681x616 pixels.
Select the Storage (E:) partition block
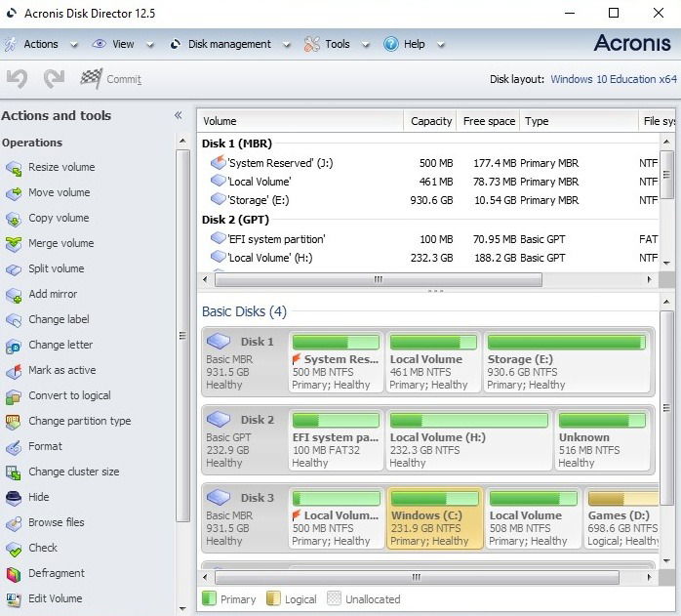tap(567, 362)
